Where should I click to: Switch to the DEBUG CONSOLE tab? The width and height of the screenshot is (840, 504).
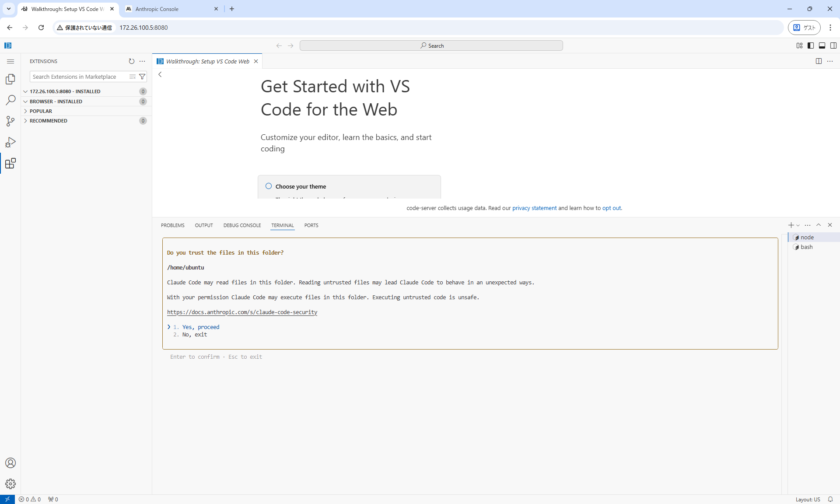[x=242, y=225]
